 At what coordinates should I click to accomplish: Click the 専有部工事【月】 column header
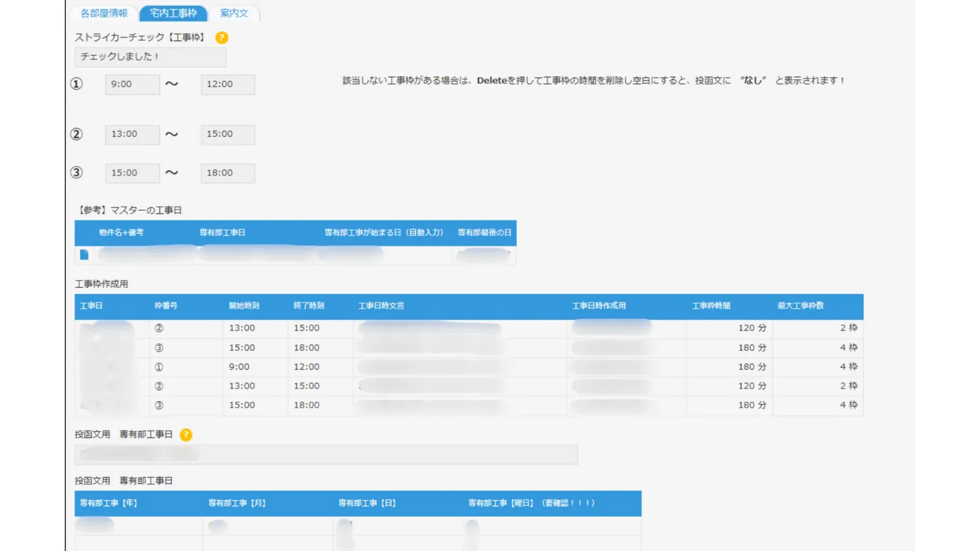[237, 503]
